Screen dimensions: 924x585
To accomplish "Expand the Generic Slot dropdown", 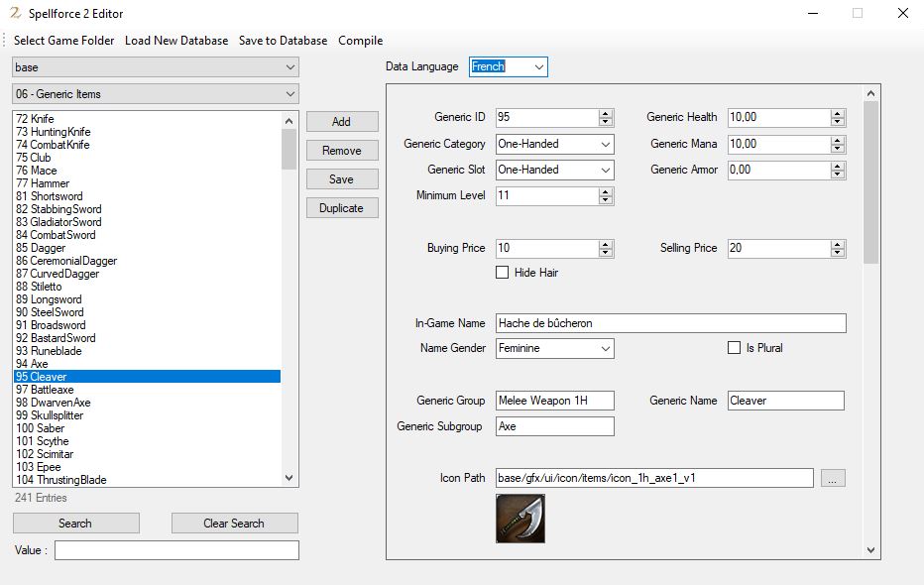I will pos(554,170).
